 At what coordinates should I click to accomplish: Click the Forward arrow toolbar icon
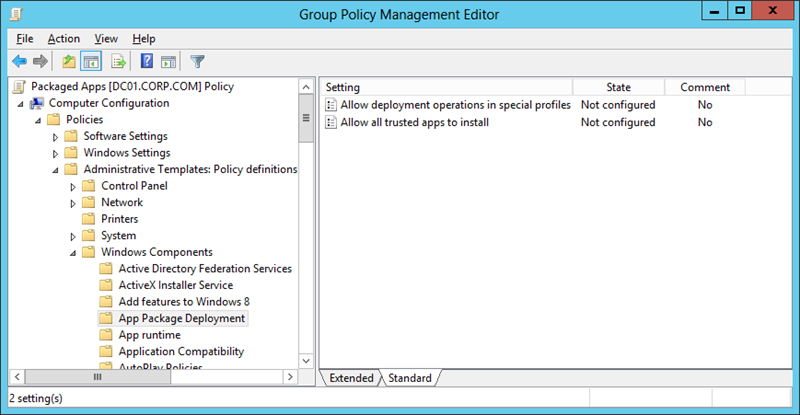tap(40, 62)
